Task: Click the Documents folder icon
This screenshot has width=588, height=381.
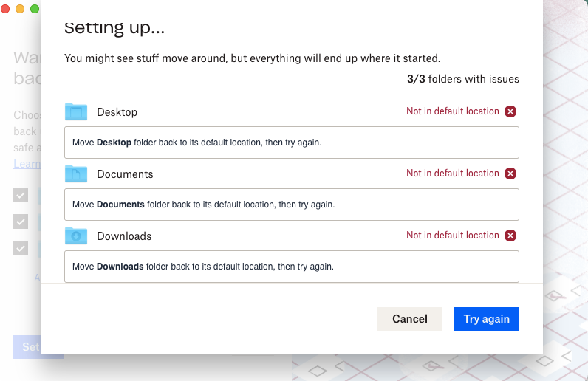Action: [76, 174]
